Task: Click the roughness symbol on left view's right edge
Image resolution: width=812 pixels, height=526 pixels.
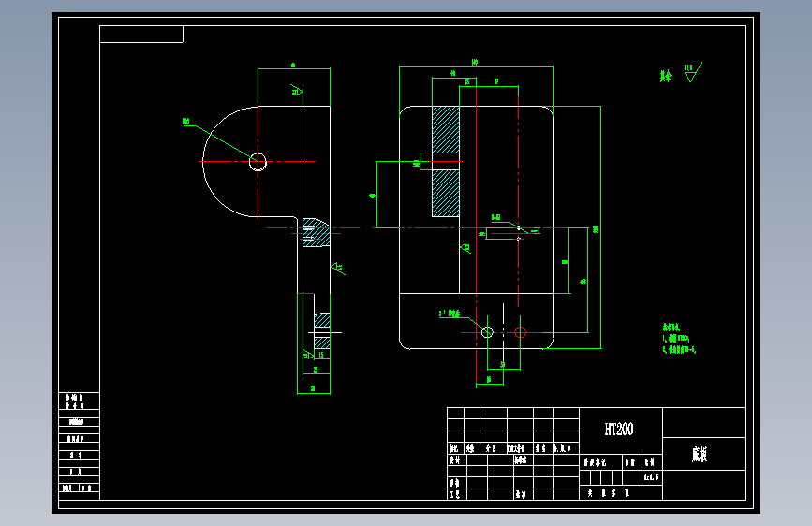Action: coord(338,269)
